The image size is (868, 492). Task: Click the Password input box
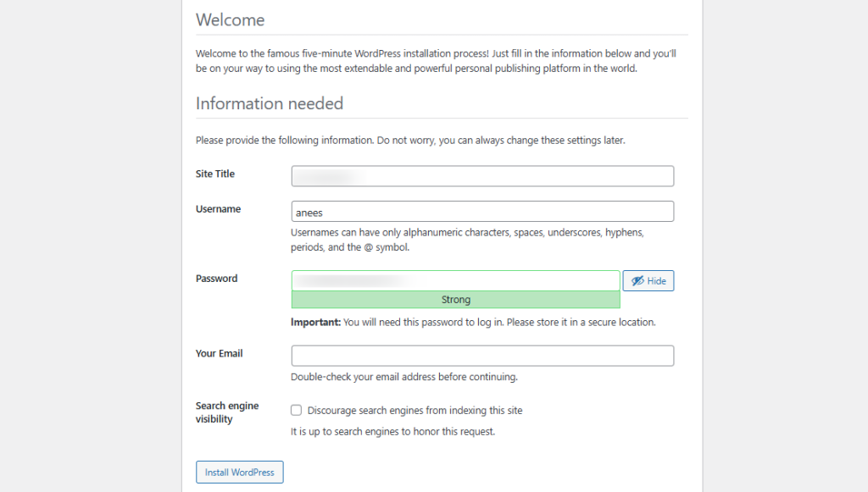tap(455, 280)
